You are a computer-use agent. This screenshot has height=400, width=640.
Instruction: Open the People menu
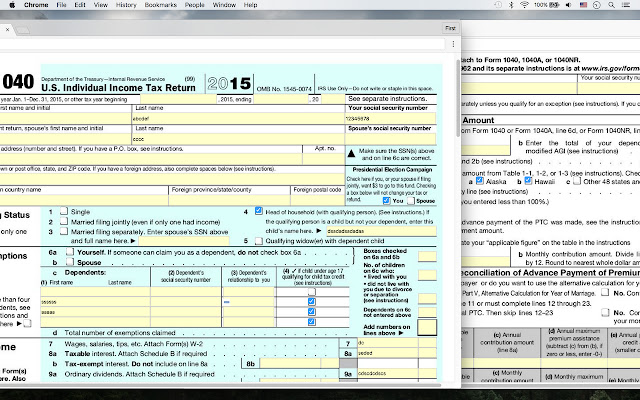(194, 5)
